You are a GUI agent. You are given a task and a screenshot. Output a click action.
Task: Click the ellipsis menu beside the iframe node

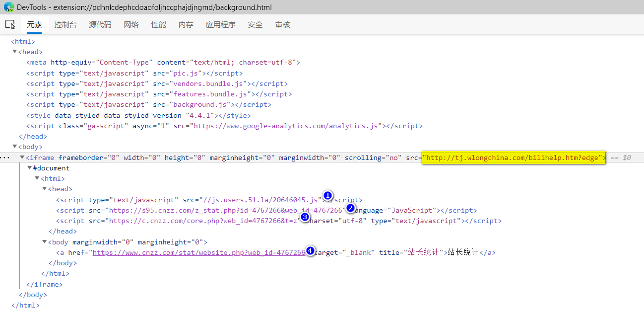[x=5, y=157]
